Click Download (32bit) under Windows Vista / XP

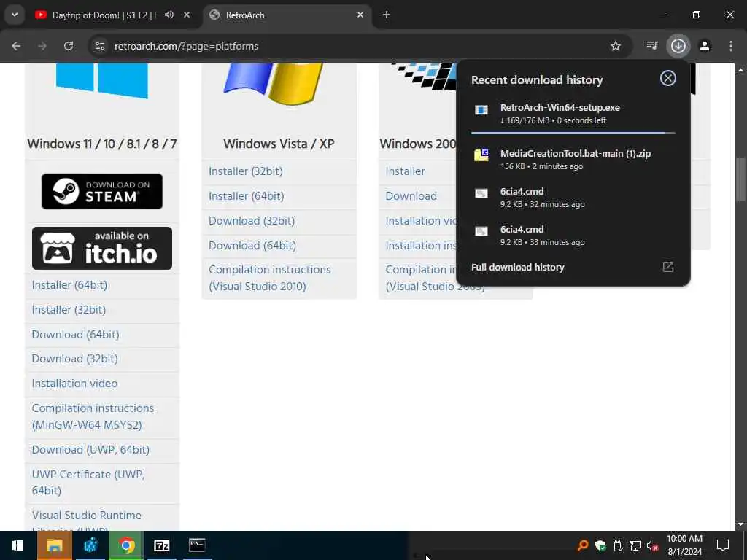click(252, 220)
